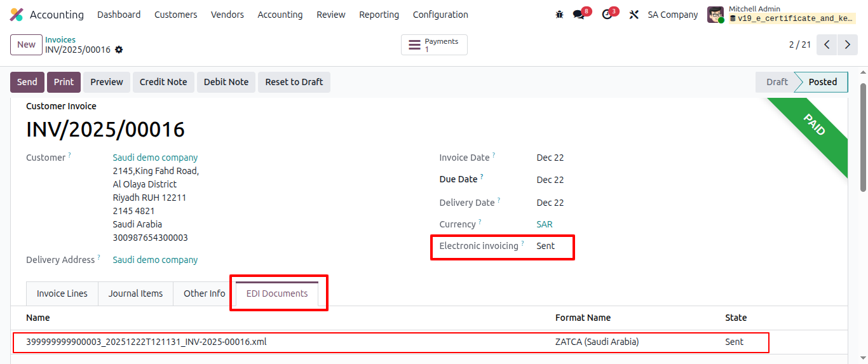Open the messages chat icon
The height and width of the screenshot is (364, 868).
pos(578,15)
